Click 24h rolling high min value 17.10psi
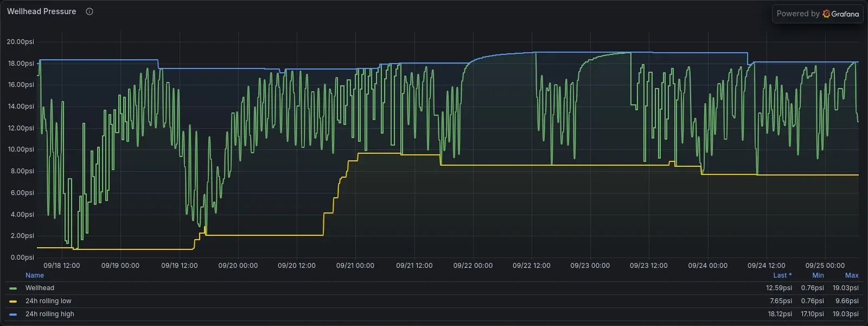 pyautogui.click(x=813, y=314)
